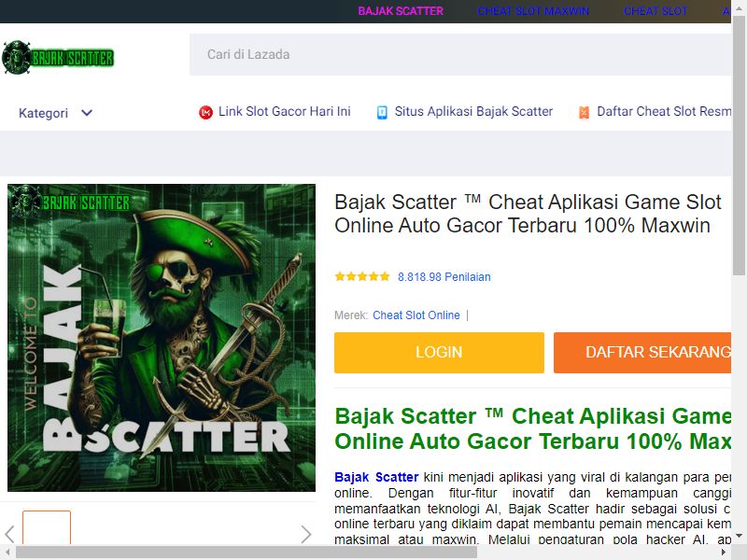
Task: Expand the Kategori dropdown chevron
Action: pyautogui.click(x=87, y=113)
